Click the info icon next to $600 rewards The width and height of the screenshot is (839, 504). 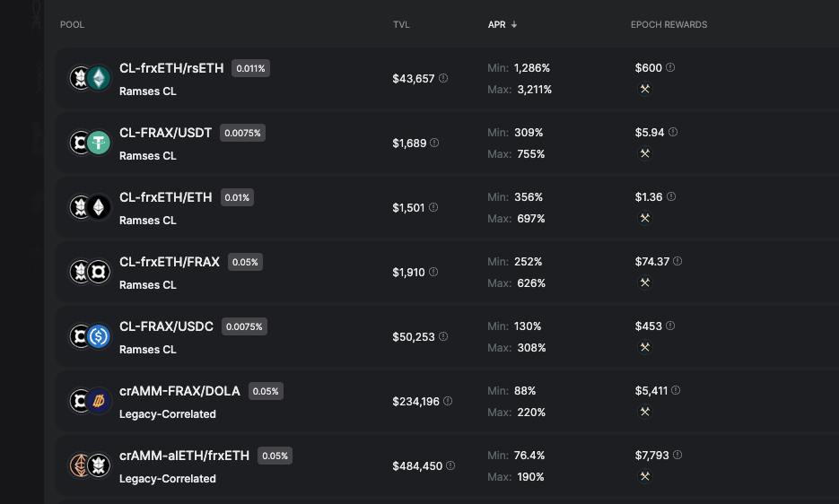[670, 67]
